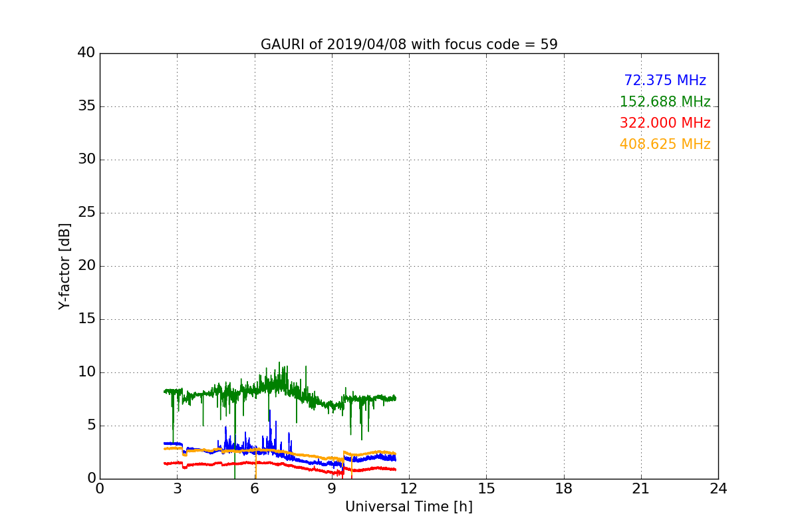The image size is (798, 532).
Task: Click the x-axis tick label 12
Action: [409, 488]
